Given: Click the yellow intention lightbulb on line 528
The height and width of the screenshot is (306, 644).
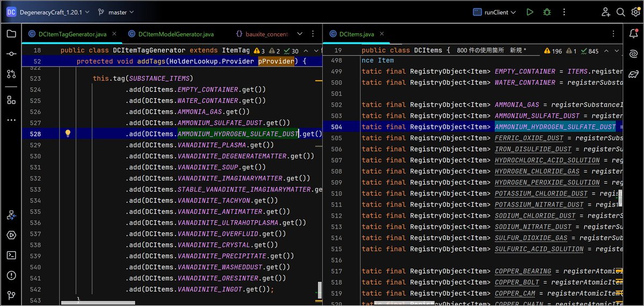Looking at the screenshot, I should [x=68, y=134].
